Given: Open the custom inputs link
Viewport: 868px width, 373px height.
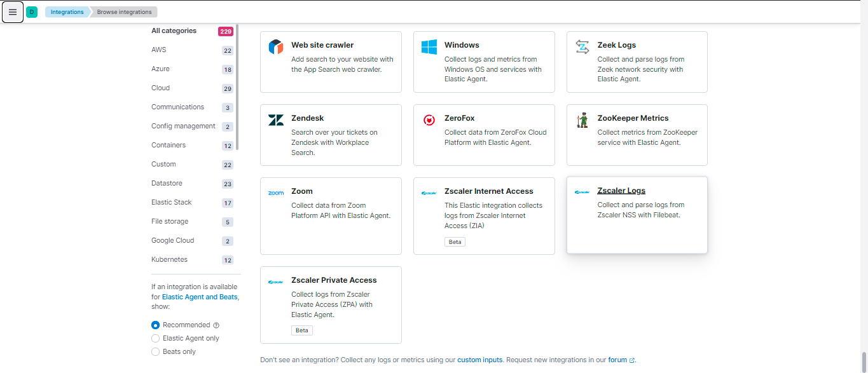Looking at the screenshot, I should pyautogui.click(x=480, y=360).
